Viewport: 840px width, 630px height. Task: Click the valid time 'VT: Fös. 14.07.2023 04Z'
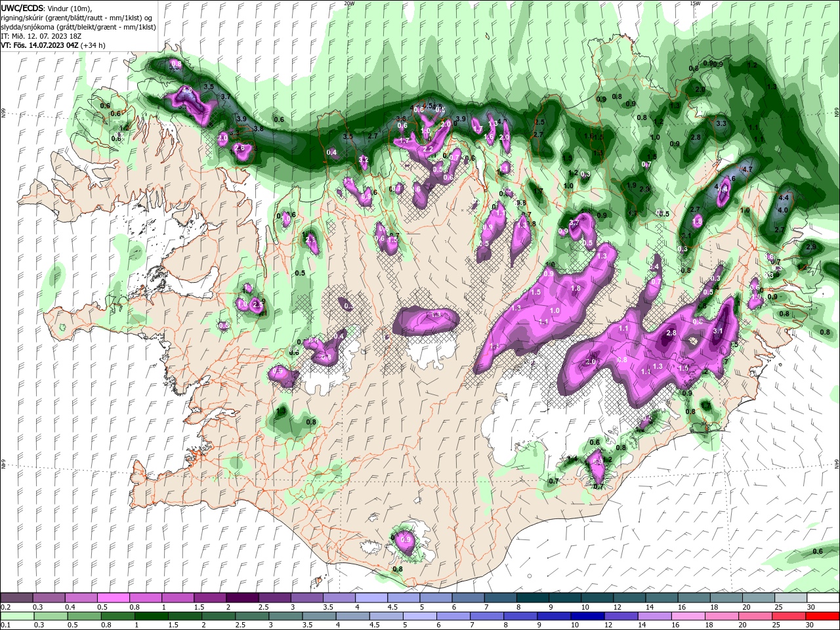tap(40, 45)
